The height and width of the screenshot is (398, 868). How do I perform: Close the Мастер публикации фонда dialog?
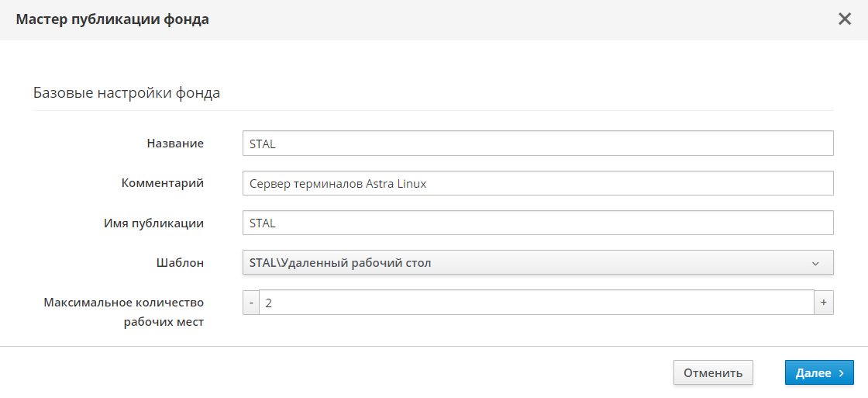pyautogui.click(x=845, y=19)
